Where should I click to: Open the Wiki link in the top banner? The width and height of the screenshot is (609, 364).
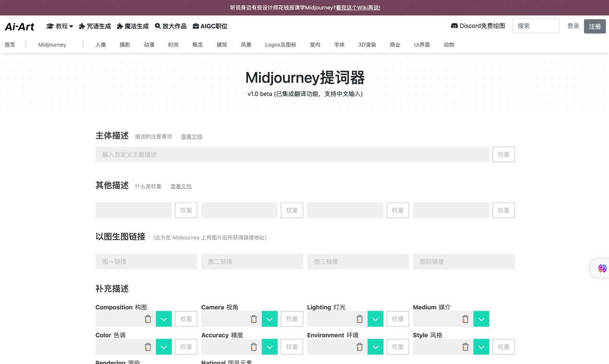click(x=358, y=8)
